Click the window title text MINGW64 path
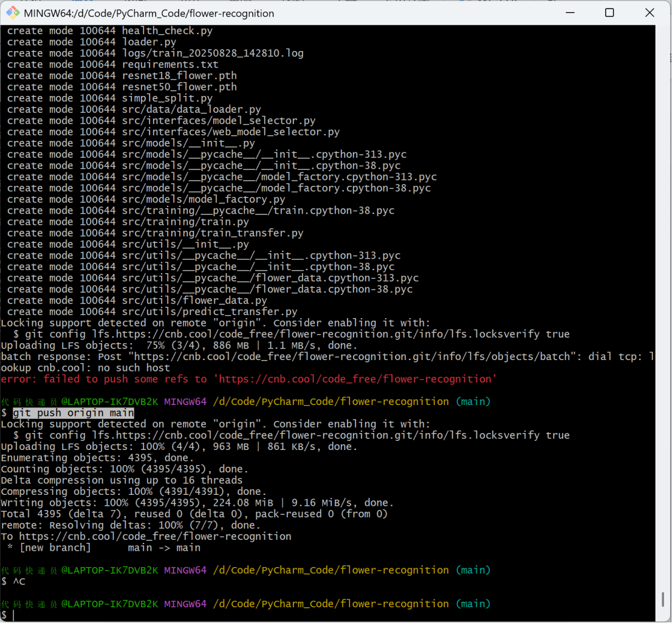The image size is (672, 623). tap(149, 13)
